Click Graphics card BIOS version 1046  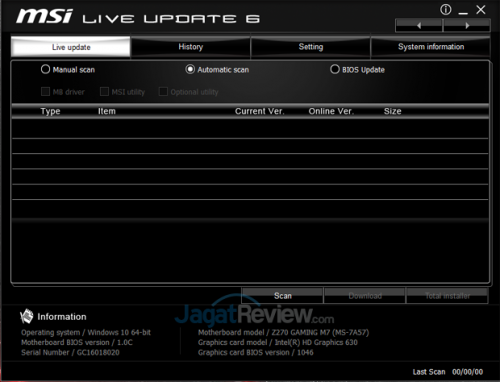256,352
